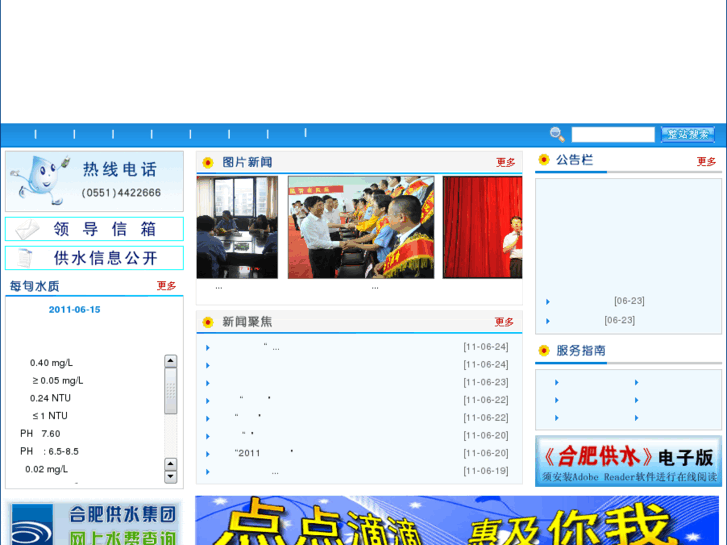Open the 领导信箱 mailbox button
Viewport: 727px width, 545px height.
point(94,229)
